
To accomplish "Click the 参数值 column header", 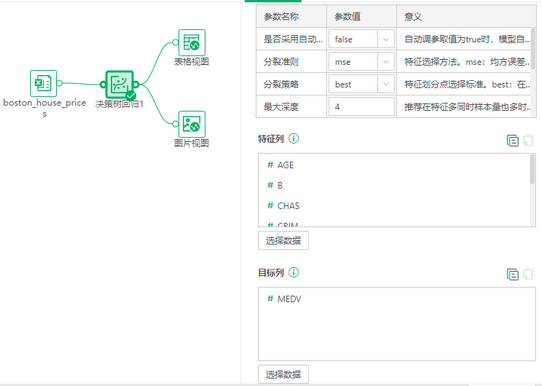I will (362, 17).
